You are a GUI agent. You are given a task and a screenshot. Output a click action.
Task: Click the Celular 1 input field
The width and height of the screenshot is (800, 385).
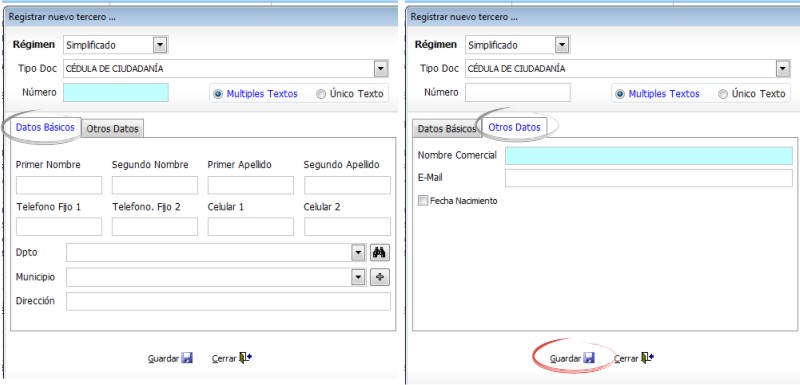(x=251, y=226)
